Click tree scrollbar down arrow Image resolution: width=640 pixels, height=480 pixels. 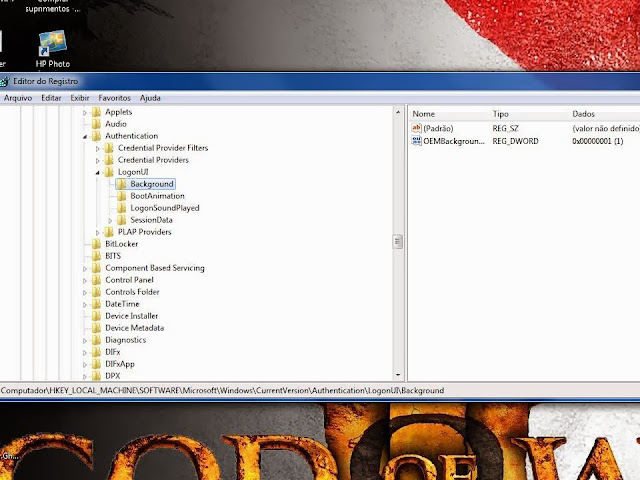[x=398, y=375]
